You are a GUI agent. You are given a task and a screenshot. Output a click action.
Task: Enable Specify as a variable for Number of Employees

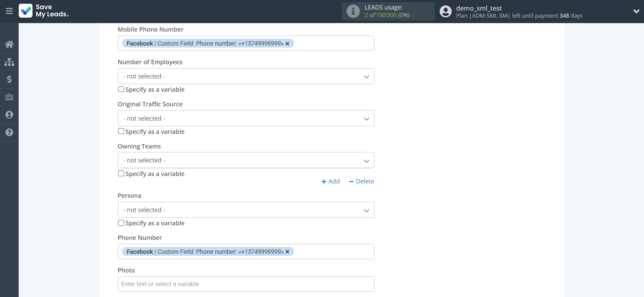tap(121, 89)
